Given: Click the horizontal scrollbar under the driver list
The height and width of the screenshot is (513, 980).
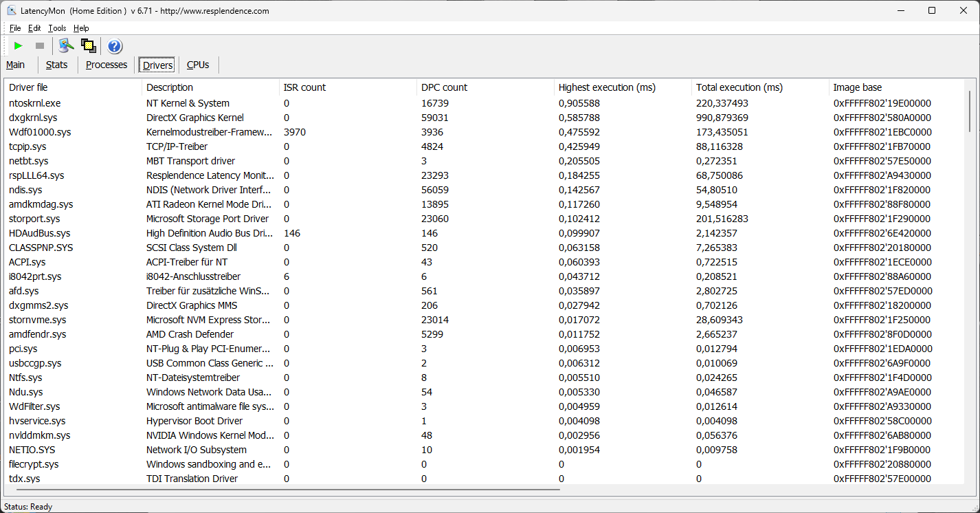Looking at the screenshot, I should tap(285, 490).
